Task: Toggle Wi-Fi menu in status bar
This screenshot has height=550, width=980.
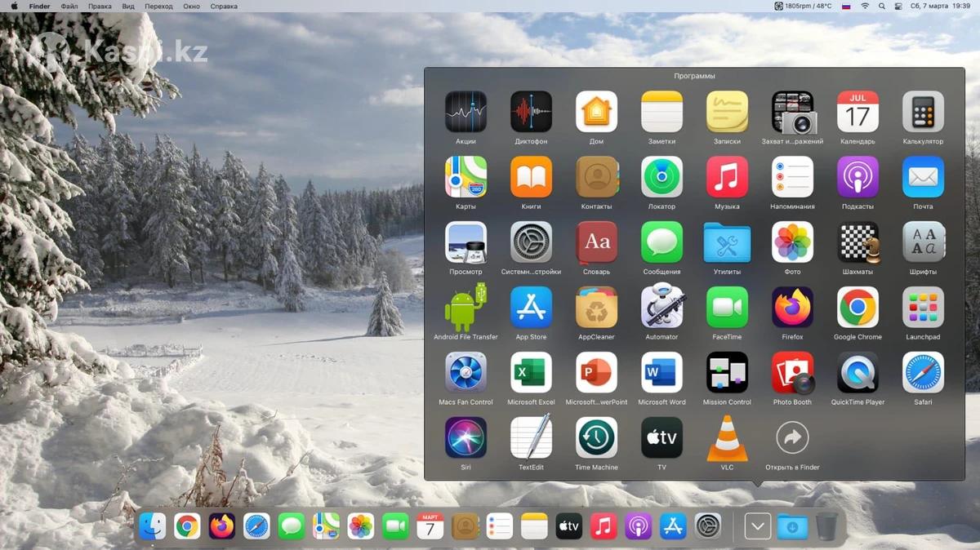Action: [865, 6]
